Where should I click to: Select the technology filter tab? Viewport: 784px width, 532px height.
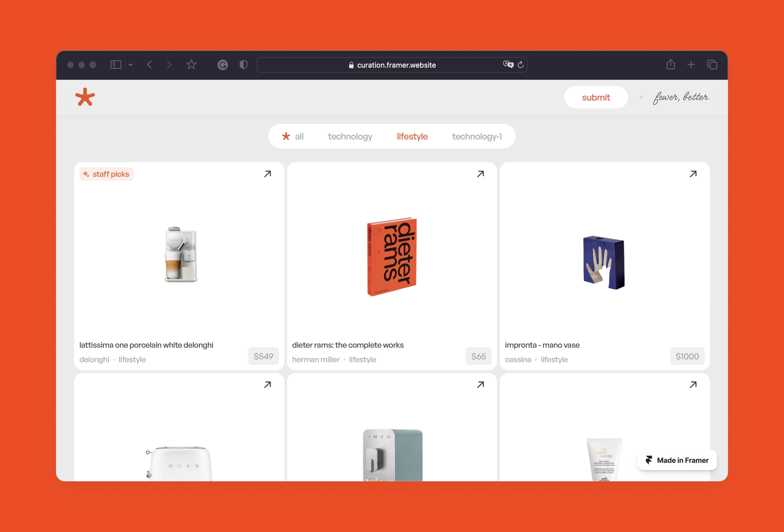pyautogui.click(x=350, y=136)
